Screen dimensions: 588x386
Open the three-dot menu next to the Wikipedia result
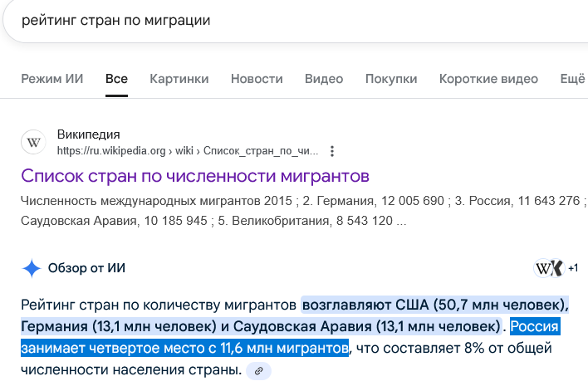click(332, 151)
